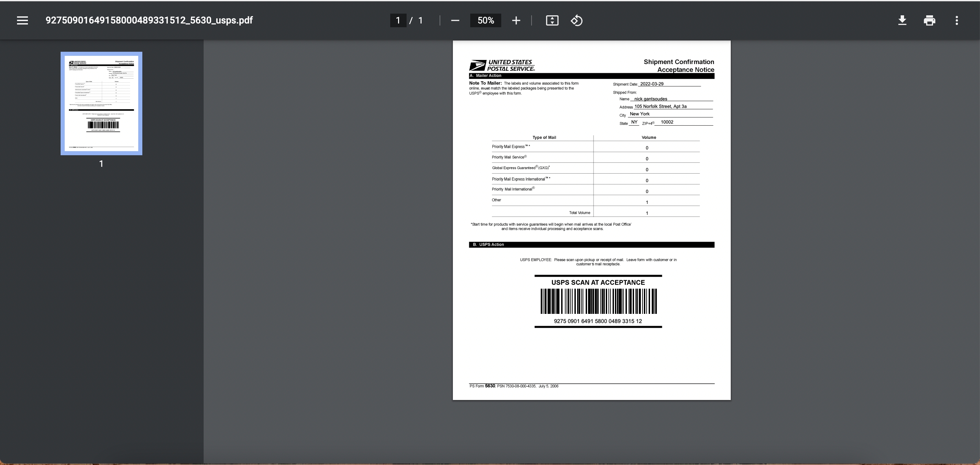
Task: Click the state value NY
Action: tap(634, 122)
